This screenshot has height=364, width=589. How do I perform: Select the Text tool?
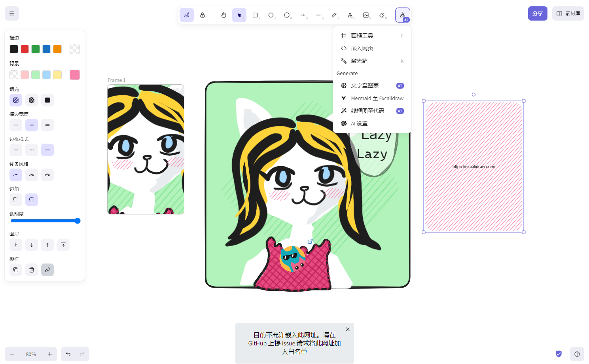[x=350, y=15]
